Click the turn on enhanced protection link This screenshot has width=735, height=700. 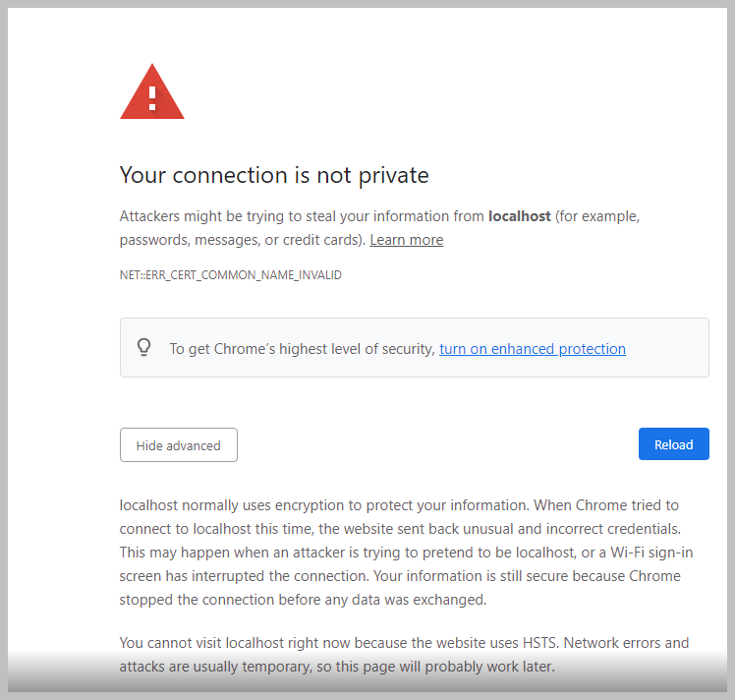532,349
